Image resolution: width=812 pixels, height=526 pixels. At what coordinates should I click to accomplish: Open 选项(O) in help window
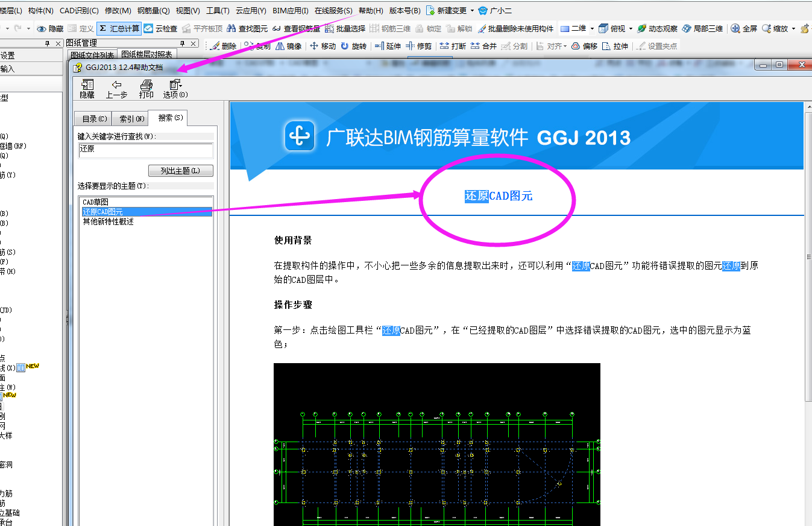[x=175, y=89]
